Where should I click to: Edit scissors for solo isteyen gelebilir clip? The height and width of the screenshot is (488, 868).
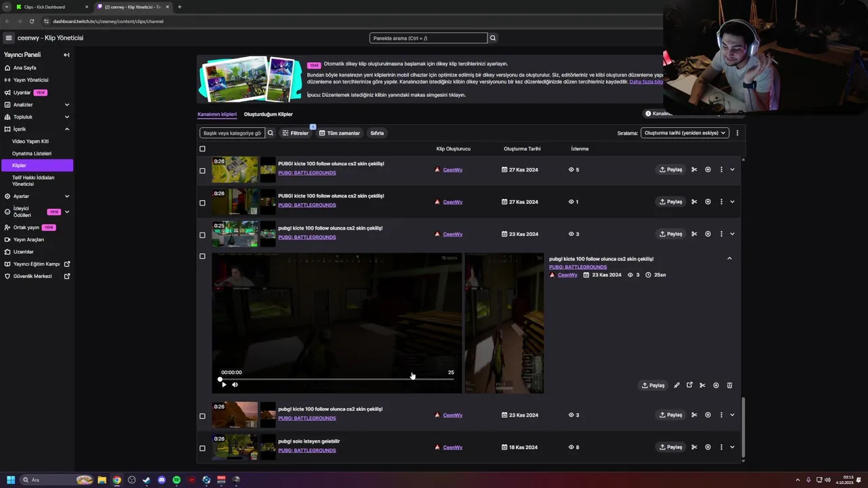[x=694, y=447]
